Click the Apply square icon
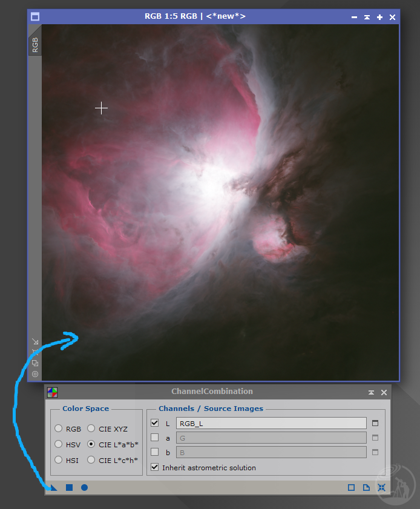The image size is (420, 509). [69, 487]
